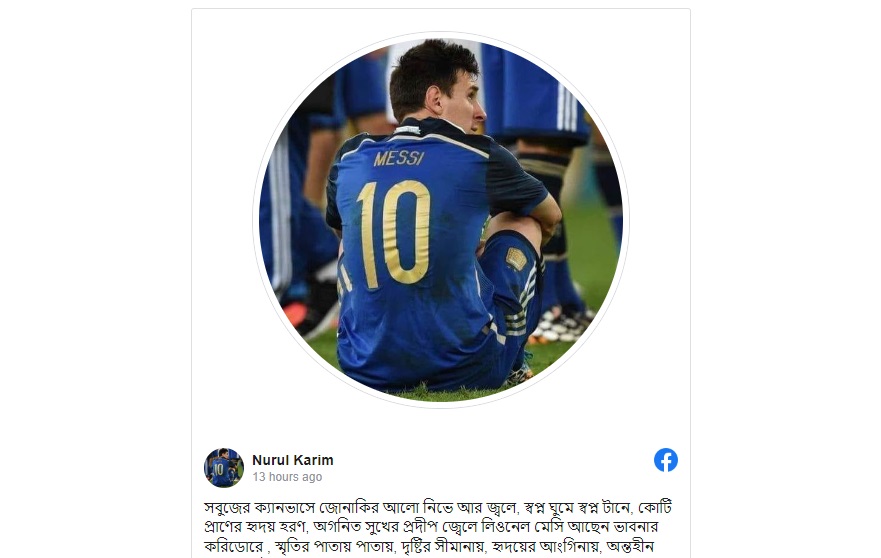This screenshot has width=881, height=558.
Task: Click the blue Facebook logo icon
Action: point(666,460)
